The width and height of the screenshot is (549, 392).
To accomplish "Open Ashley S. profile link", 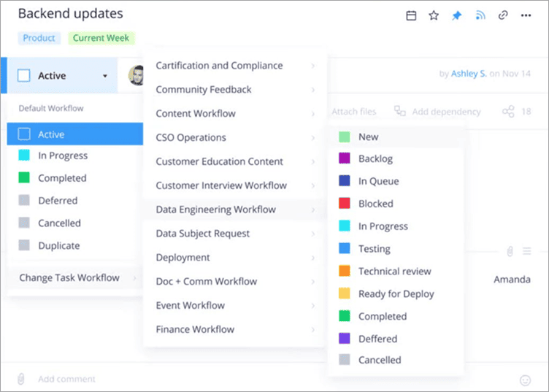I will pyautogui.click(x=469, y=74).
